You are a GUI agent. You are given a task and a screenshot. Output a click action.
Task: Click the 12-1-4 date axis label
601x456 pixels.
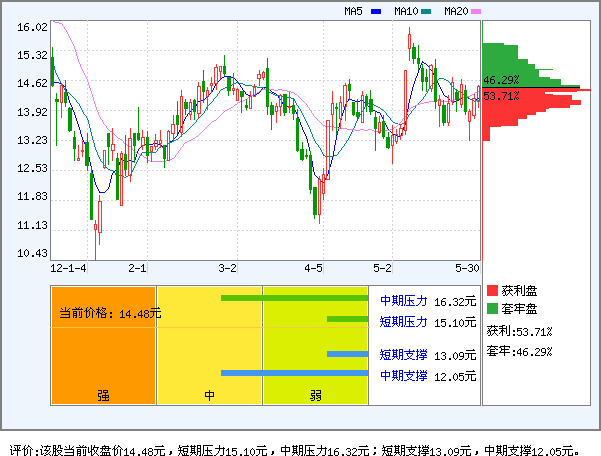pyautogui.click(x=69, y=268)
